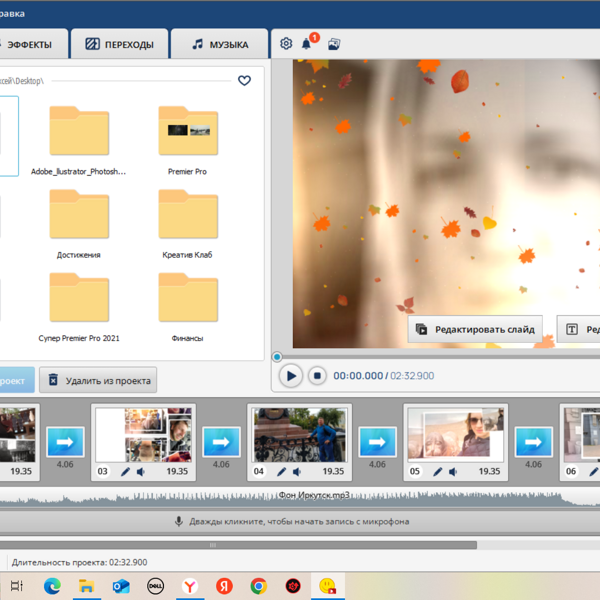
Task: Toggle the speaker icon on slide 04
Action: click(298, 472)
